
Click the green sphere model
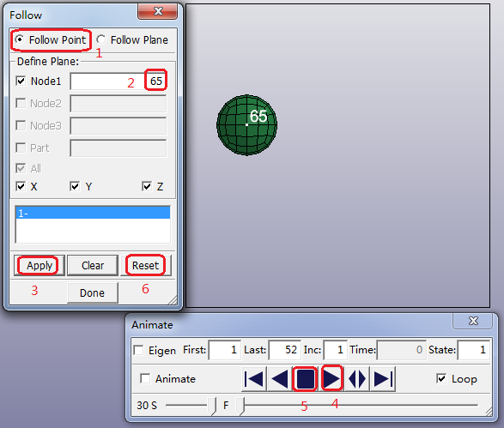246,125
